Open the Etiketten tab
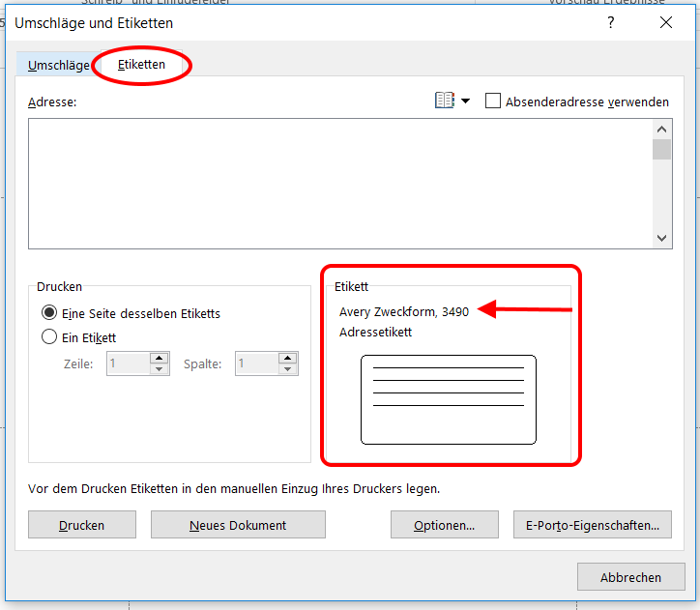Screen dimensions: 700x610 [x=141, y=65]
